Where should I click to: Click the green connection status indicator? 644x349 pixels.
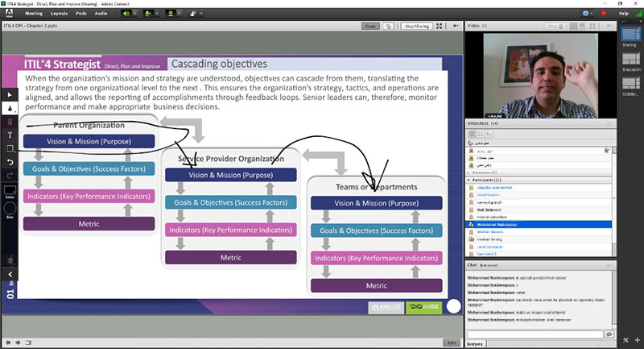point(638,14)
